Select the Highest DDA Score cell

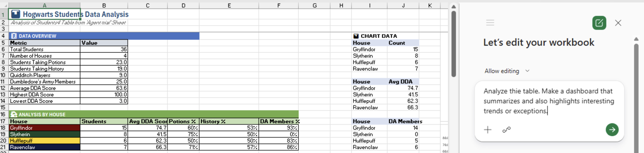pyautogui.click(x=45, y=95)
